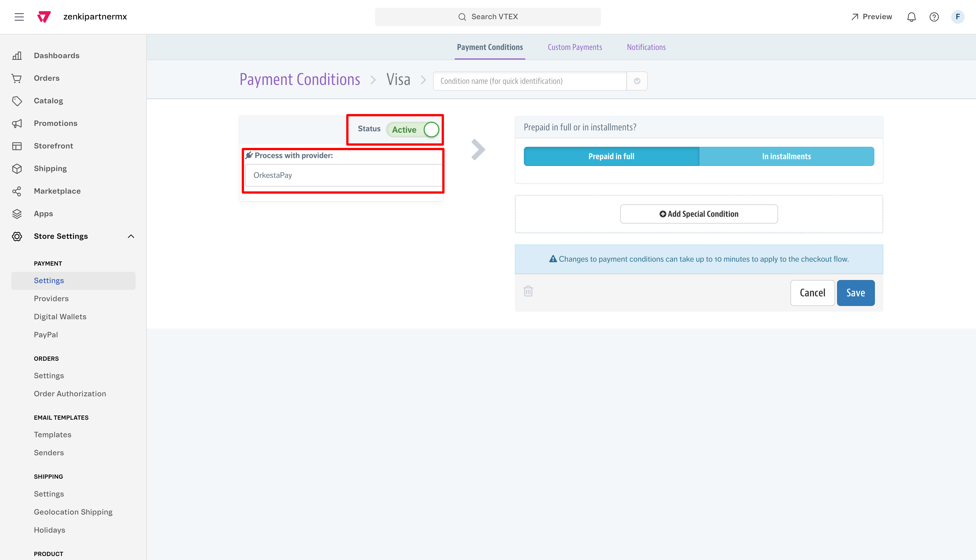
Task: Click the Apps layers icon
Action: [x=17, y=214]
